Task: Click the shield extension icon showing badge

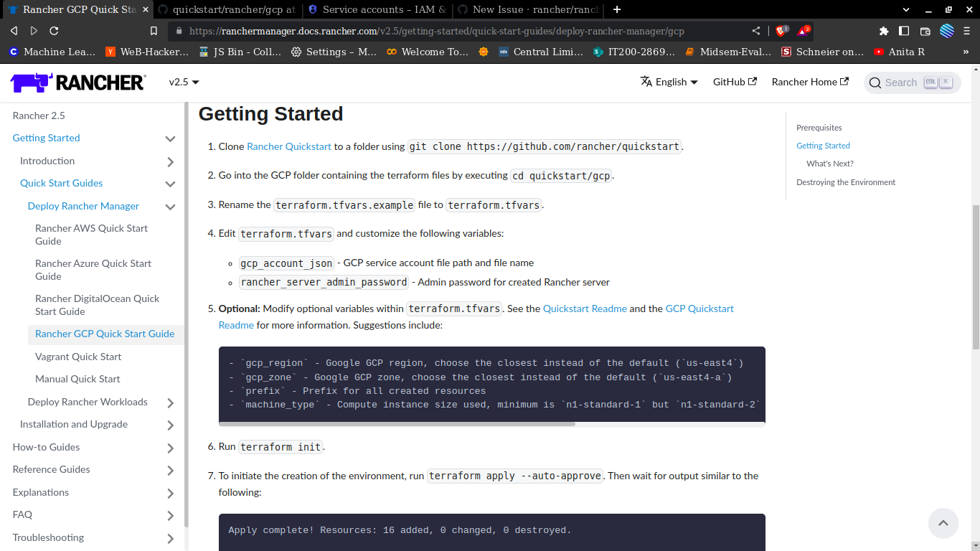Action: click(782, 30)
